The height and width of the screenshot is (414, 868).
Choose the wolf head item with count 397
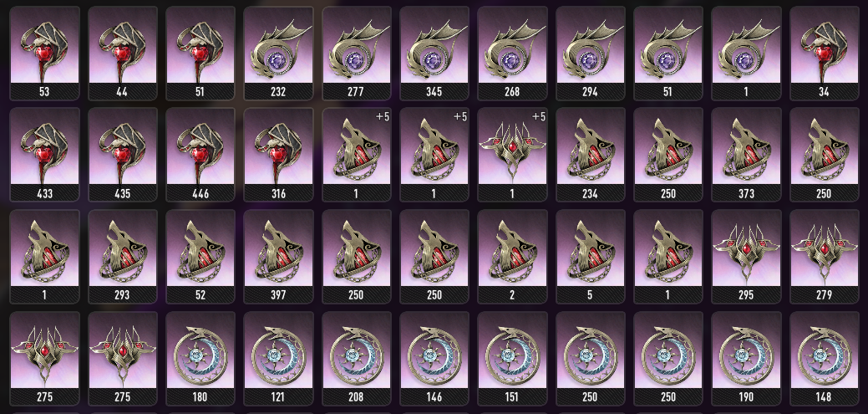pos(278,257)
